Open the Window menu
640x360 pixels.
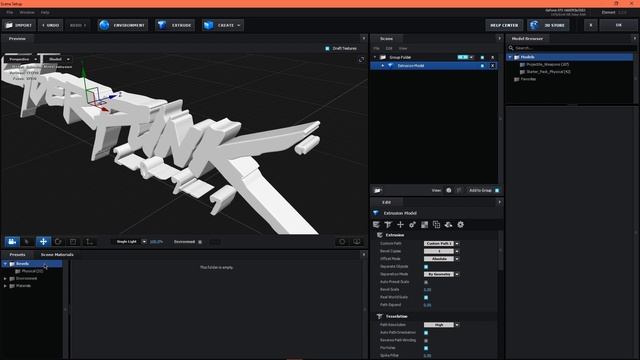tap(27, 12)
